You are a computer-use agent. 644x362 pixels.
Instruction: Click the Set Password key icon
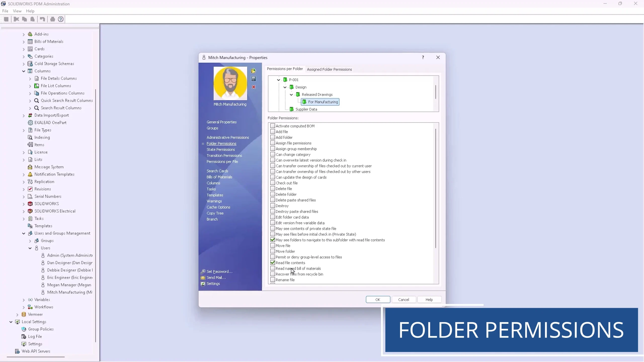pos(203,271)
